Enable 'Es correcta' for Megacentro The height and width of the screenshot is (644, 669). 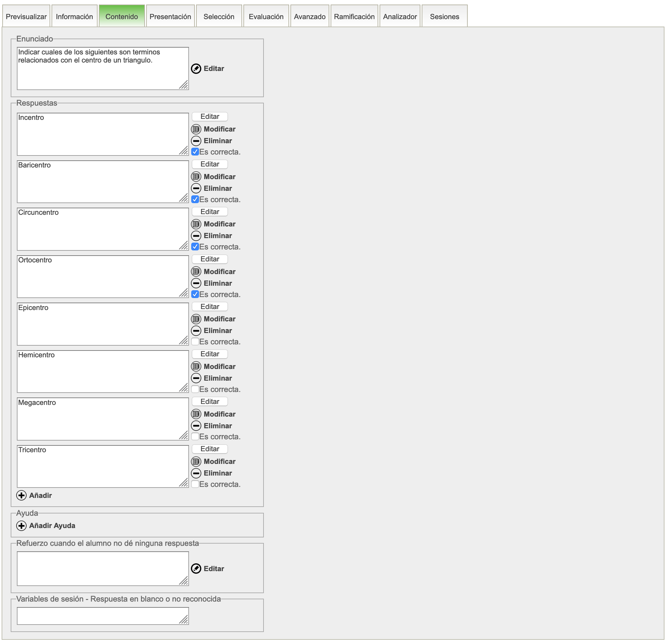click(x=195, y=436)
